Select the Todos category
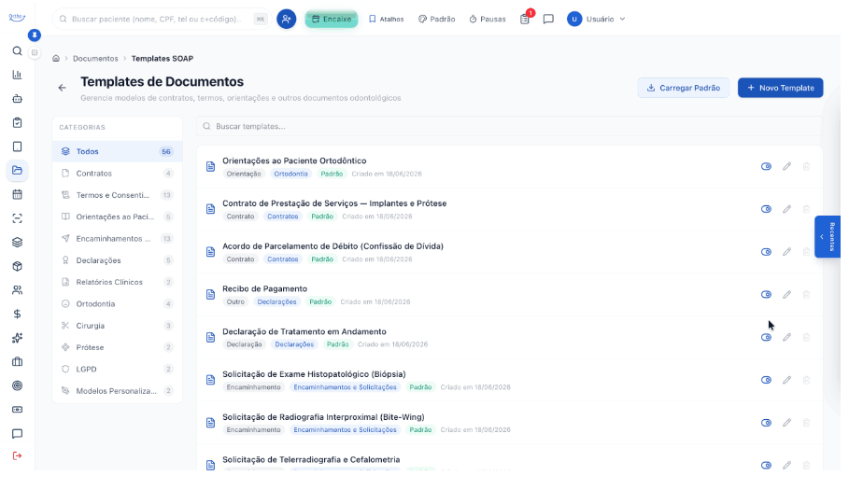Screen dimensions: 863x504 (118, 151)
